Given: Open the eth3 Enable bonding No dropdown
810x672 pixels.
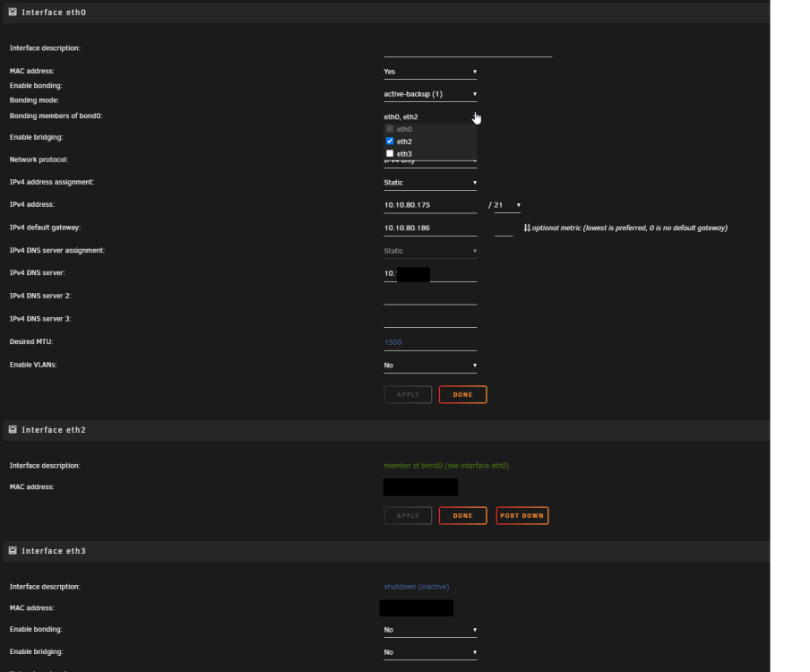Looking at the screenshot, I should [x=430, y=630].
